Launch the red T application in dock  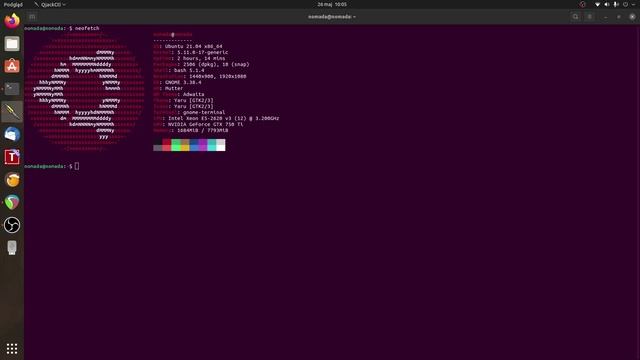pyautogui.click(x=12, y=157)
